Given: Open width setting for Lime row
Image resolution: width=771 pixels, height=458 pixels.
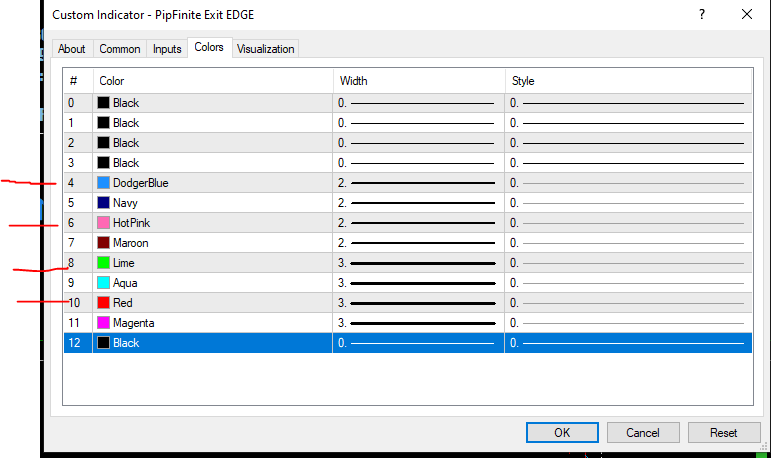Looking at the screenshot, I should [418, 263].
